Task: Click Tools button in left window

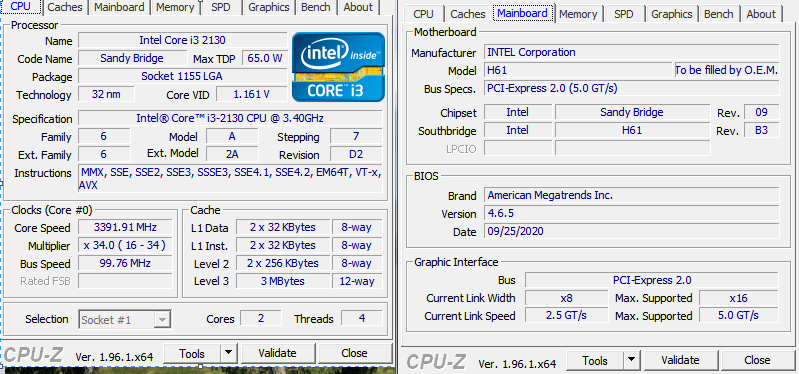Action: (x=192, y=353)
